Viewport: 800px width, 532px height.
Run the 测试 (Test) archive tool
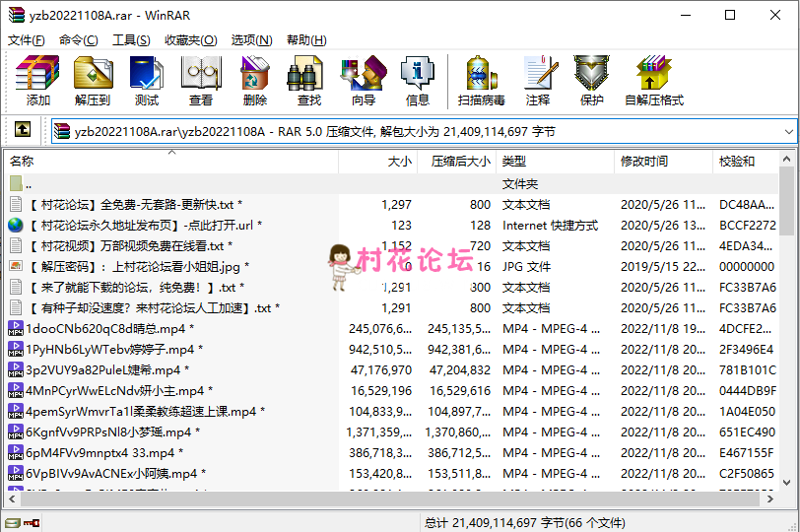(x=147, y=81)
